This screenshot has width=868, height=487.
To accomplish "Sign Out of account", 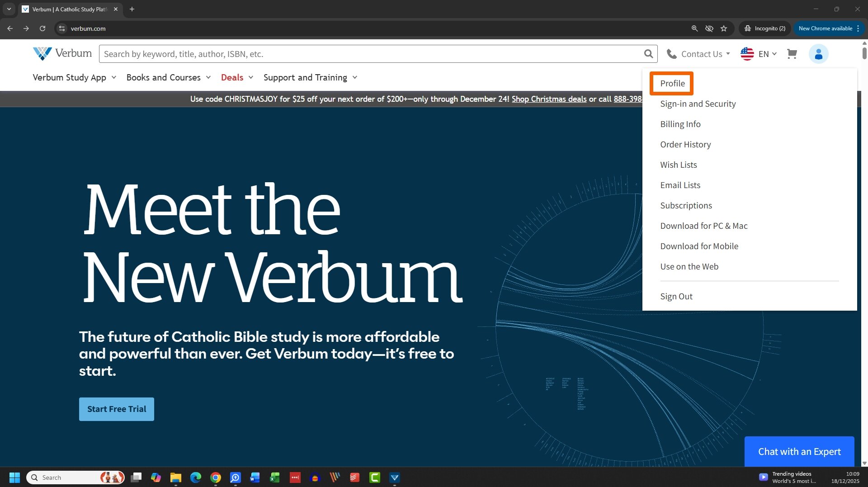I will click(x=676, y=296).
